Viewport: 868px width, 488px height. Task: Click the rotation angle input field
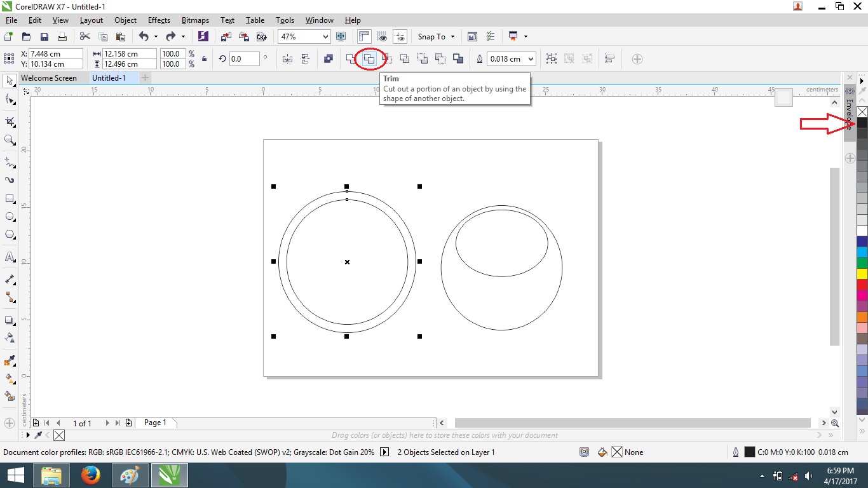click(x=244, y=59)
